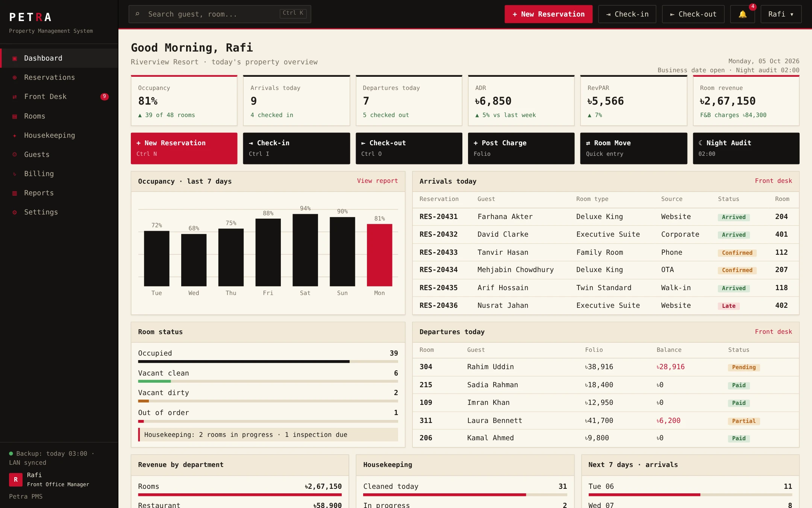Image resolution: width=812 pixels, height=508 pixels.
Task: Click top bar New Reservation button
Action: point(548,14)
